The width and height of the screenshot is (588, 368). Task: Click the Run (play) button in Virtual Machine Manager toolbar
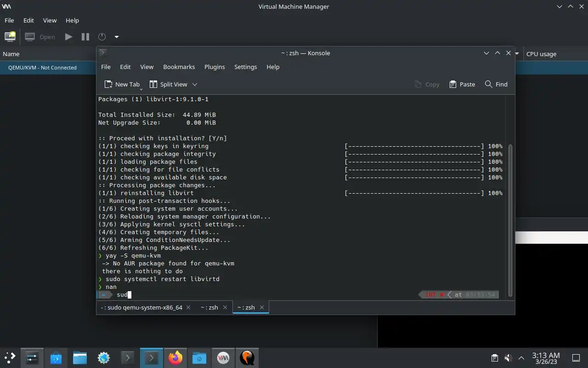68,37
